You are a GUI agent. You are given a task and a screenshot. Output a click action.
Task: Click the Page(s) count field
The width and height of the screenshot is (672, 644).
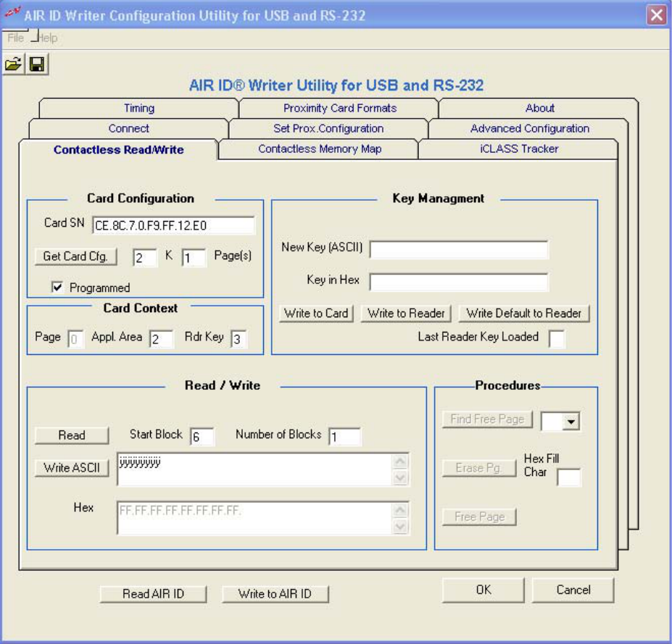[x=194, y=257]
